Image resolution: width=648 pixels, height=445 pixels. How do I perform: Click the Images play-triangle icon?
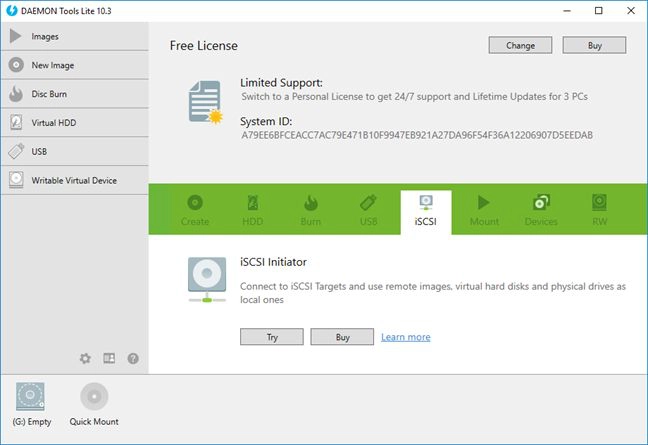[16, 36]
